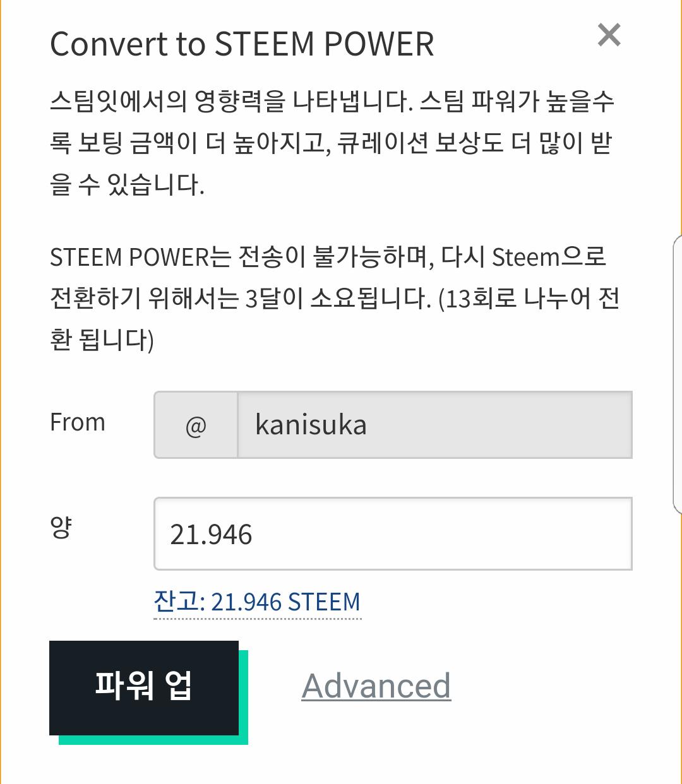Open the Advanced options link
This screenshot has height=784, width=682.
pos(376,686)
